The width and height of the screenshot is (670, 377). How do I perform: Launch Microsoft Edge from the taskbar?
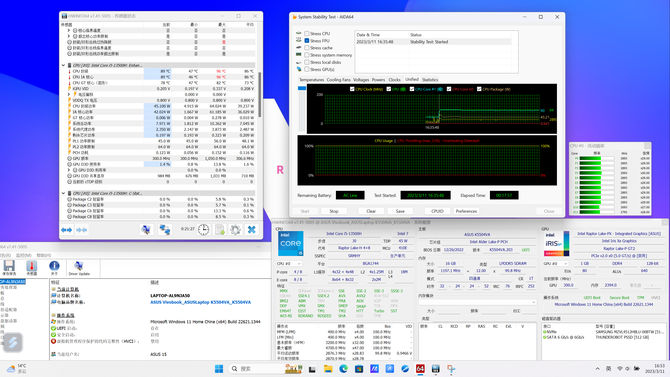click(343, 368)
